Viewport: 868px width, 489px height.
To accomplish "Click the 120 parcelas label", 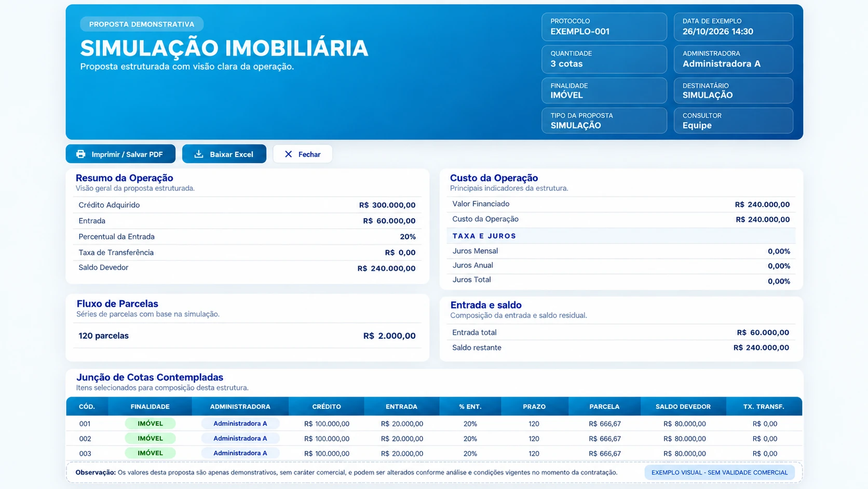I will pyautogui.click(x=104, y=336).
